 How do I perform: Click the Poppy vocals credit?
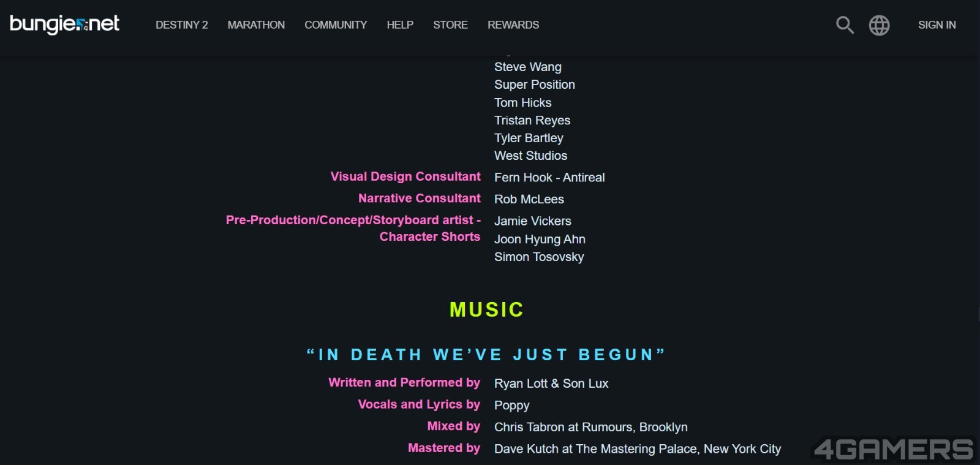coord(511,406)
